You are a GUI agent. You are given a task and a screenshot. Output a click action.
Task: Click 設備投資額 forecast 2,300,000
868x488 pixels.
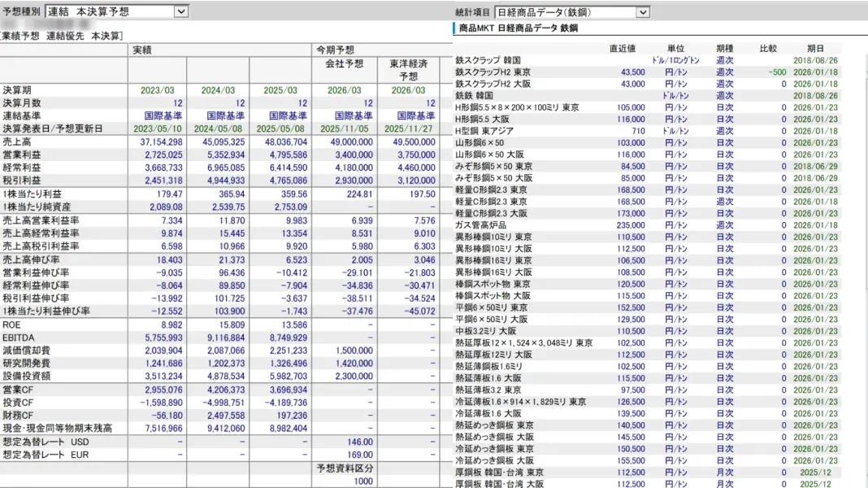click(x=354, y=376)
